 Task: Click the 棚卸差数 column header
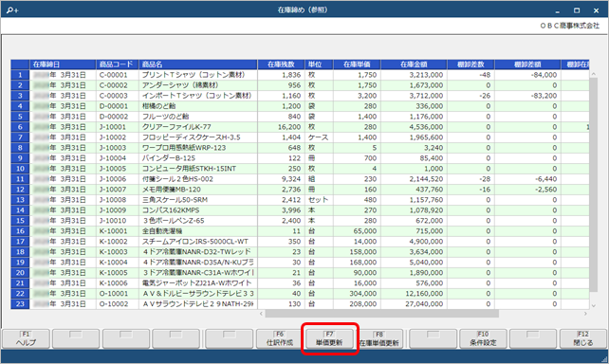pyautogui.click(x=471, y=64)
